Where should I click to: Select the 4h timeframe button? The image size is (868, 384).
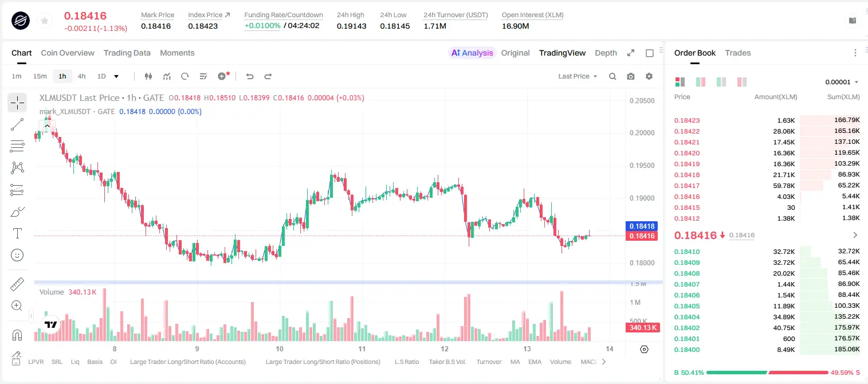81,76
